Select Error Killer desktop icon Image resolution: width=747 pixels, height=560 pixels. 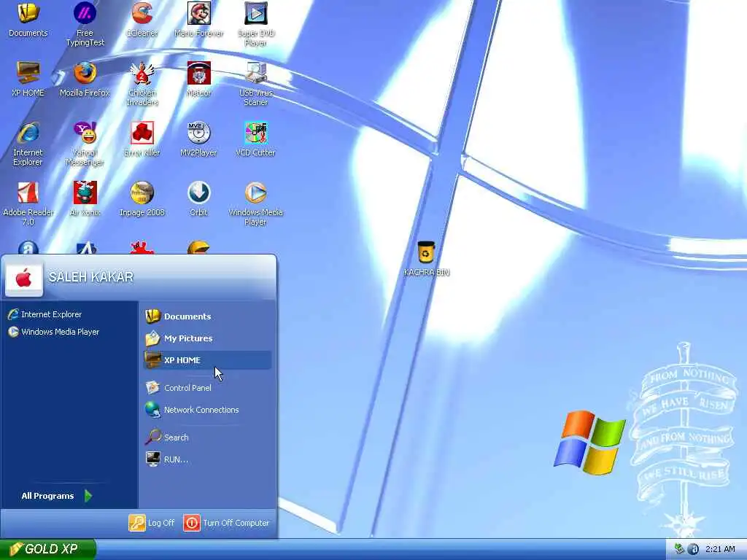[142, 139]
